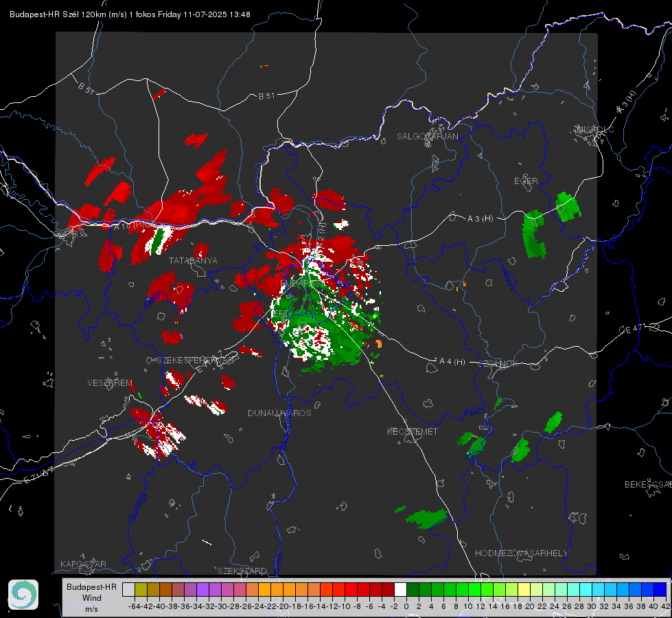Pick the white swatch between -2 and 0
Image resolution: width=672 pixels, height=618 pixels.
400,590
